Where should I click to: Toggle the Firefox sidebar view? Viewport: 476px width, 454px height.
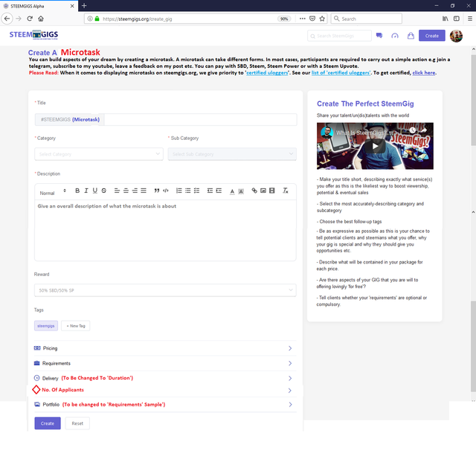click(x=456, y=19)
